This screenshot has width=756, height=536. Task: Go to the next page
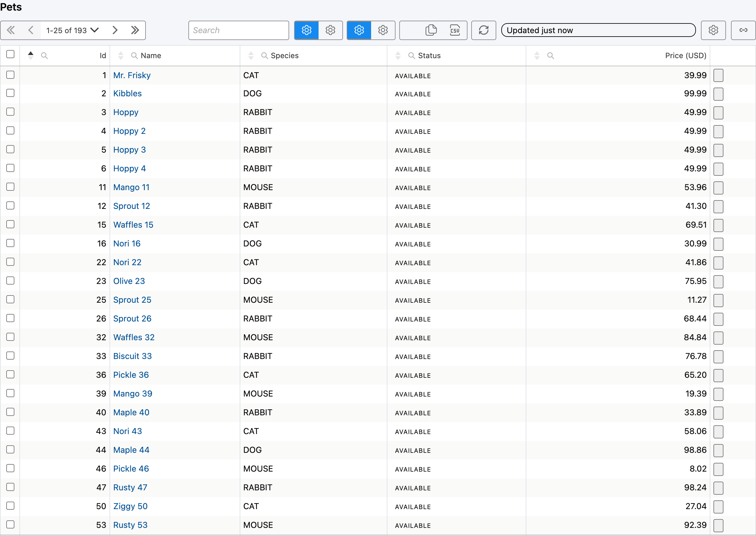pos(115,30)
